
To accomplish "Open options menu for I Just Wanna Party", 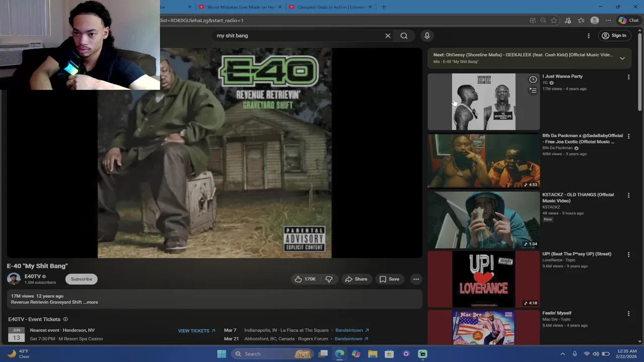I will click(x=628, y=77).
